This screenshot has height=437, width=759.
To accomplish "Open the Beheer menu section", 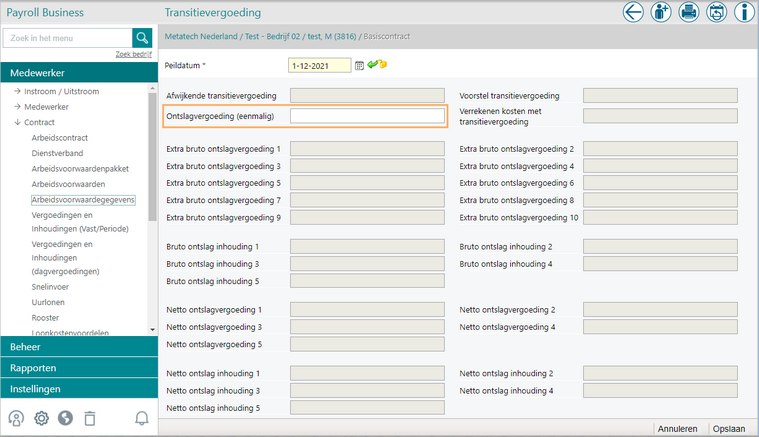I will (x=79, y=346).
